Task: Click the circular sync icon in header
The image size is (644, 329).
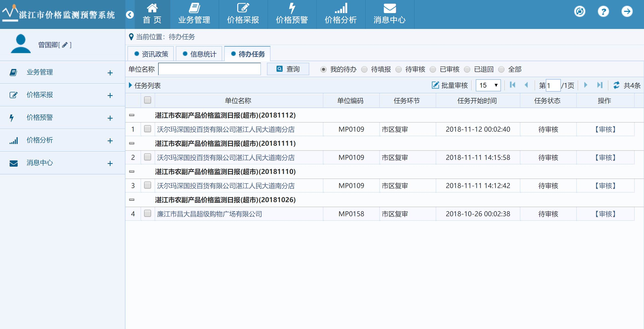Action: coord(580,12)
